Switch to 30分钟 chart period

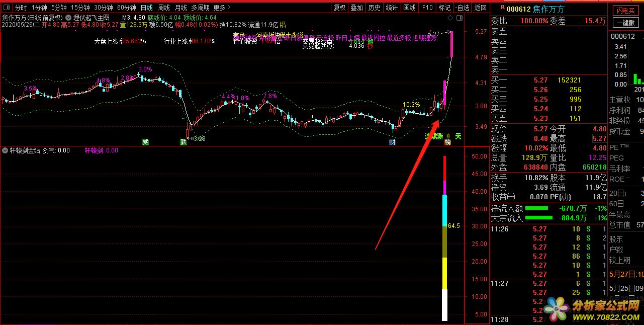click(x=104, y=8)
